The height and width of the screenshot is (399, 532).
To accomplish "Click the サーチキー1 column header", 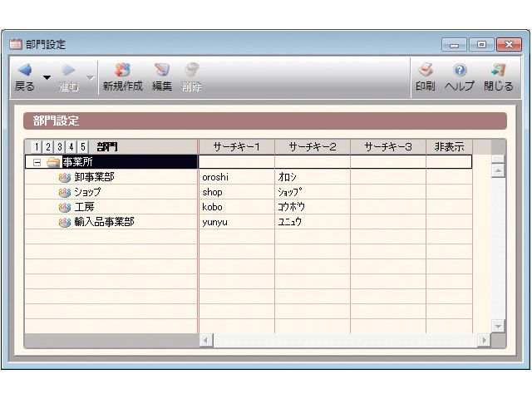I will click(236, 147).
